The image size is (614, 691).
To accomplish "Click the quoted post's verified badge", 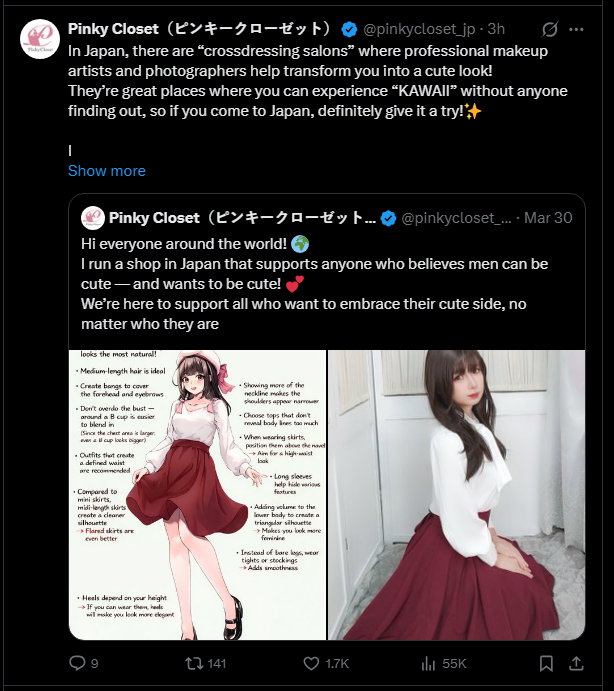I will (x=388, y=218).
